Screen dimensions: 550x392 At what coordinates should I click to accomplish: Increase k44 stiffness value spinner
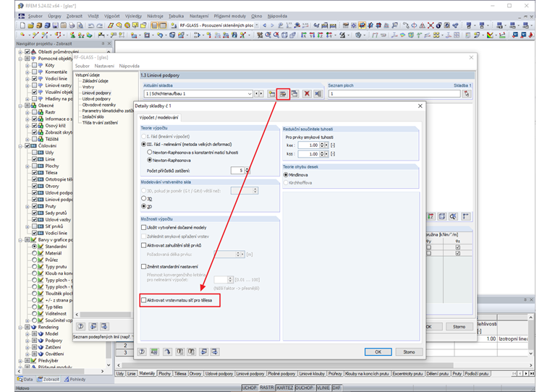coord(322,144)
